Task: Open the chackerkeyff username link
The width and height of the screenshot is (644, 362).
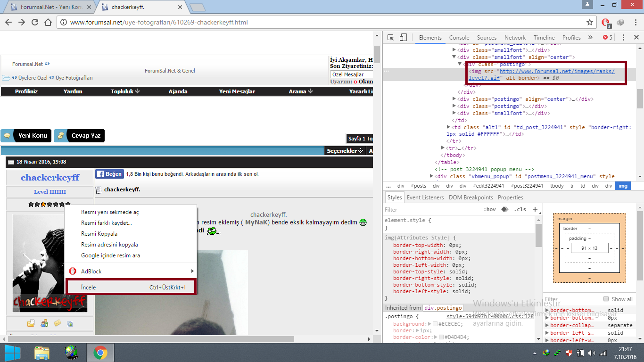Action: pyautogui.click(x=50, y=178)
